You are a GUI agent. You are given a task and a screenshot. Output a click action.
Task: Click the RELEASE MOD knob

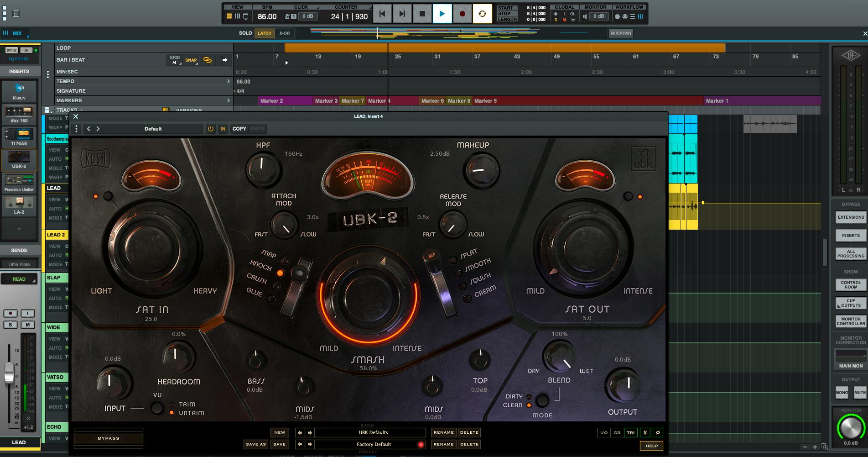pyautogui.click(x=452, y=225)
